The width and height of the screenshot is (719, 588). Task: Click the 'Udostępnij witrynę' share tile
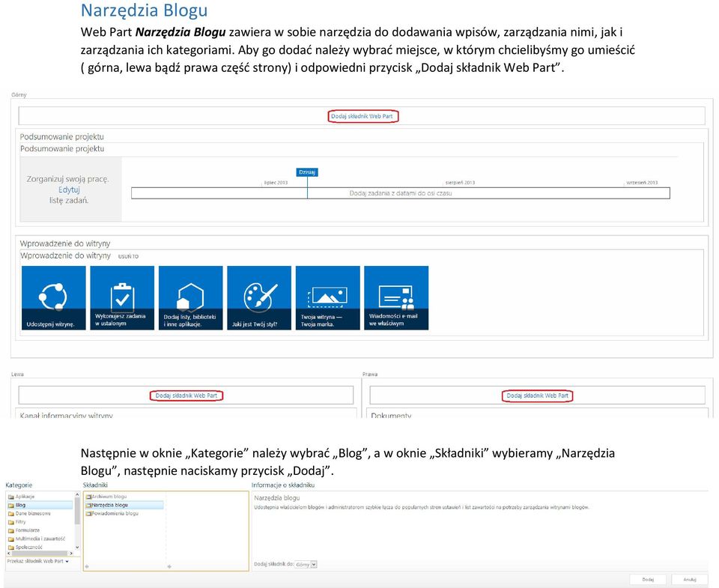click(x=54, y=297)
